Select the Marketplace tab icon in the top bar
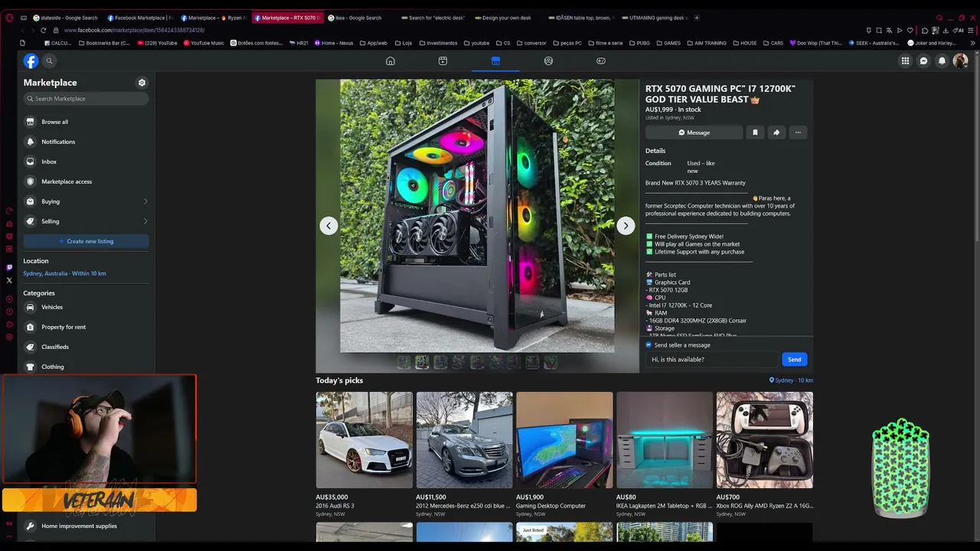The width and height of the screenshot is (980, 551). coord(495,60)
